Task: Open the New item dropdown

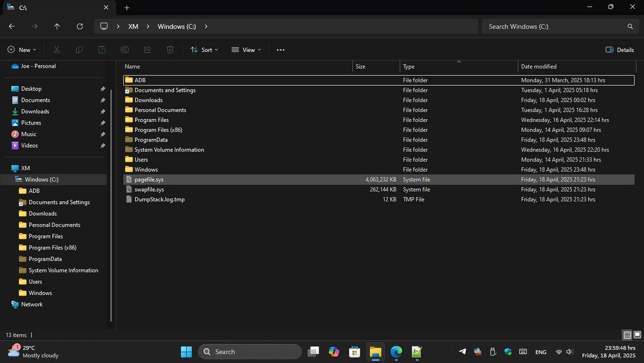Action: [x=22, y=50]
